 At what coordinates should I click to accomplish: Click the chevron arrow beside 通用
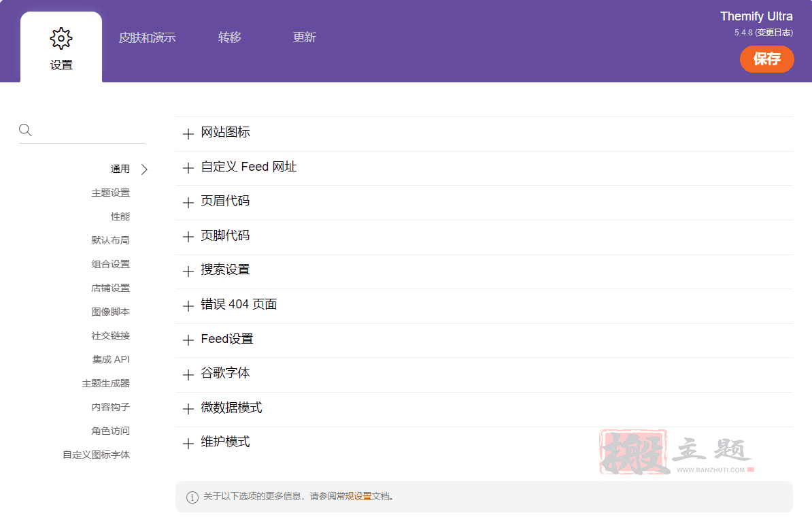[144, 169]
